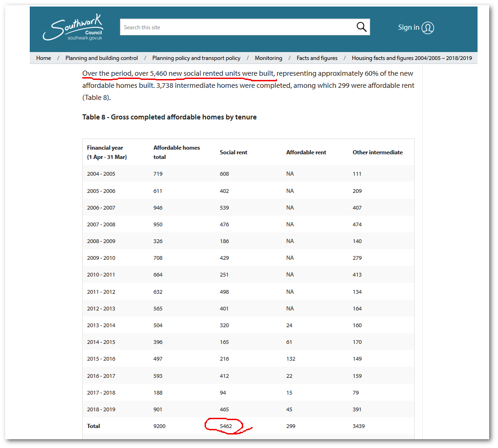Select the 2010 - 2011 row label
Screen dimensions: 498x448
click(x=101, y=275)
